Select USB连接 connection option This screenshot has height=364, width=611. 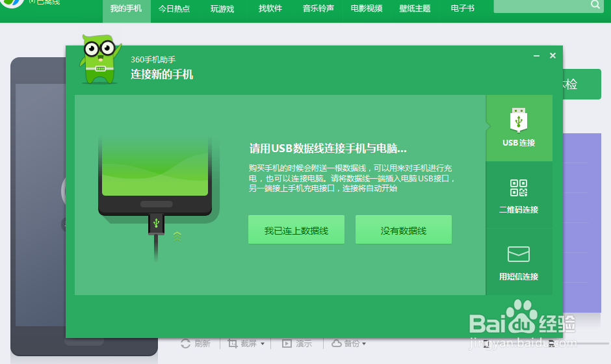(519, 128)
